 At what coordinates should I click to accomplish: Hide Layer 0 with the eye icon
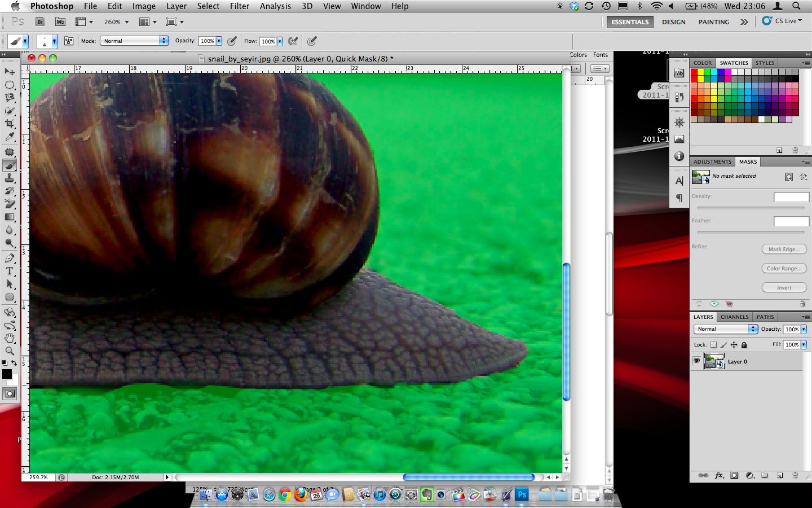coord(697,361)
